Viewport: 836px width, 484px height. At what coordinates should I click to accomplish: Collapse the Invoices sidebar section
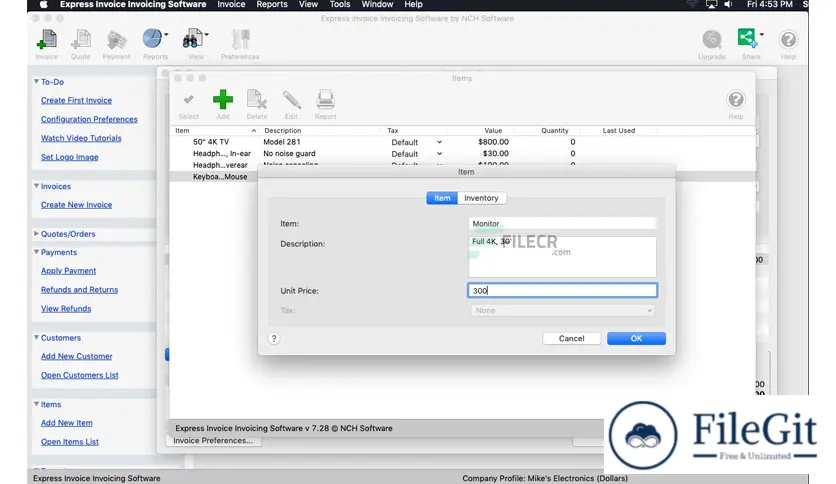pyautogui.click(x=36, y=186)
